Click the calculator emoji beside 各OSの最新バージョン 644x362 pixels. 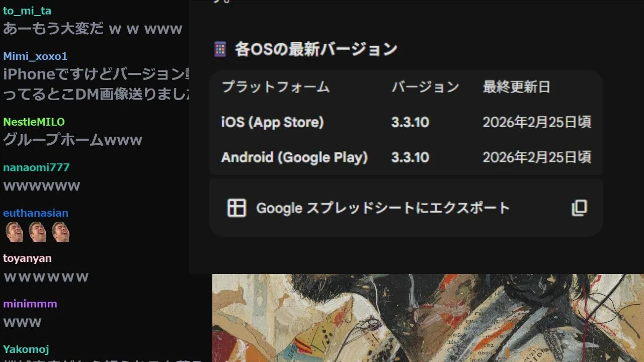click(220, 49)
